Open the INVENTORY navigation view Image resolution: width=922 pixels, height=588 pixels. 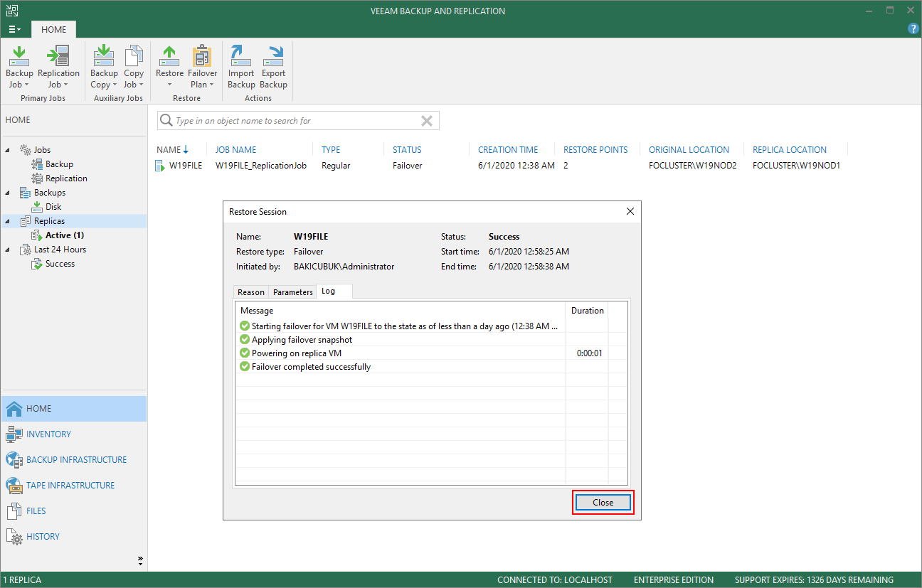coord(74,434)
